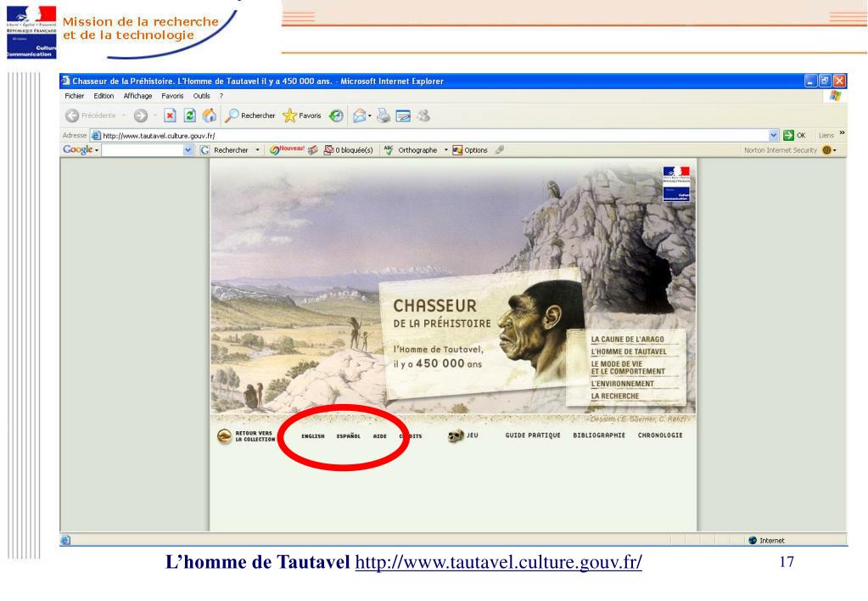This screenshot has height=601, width=868.
Task: Open the Guide Pratique link
Action: [x=533, y=435]
